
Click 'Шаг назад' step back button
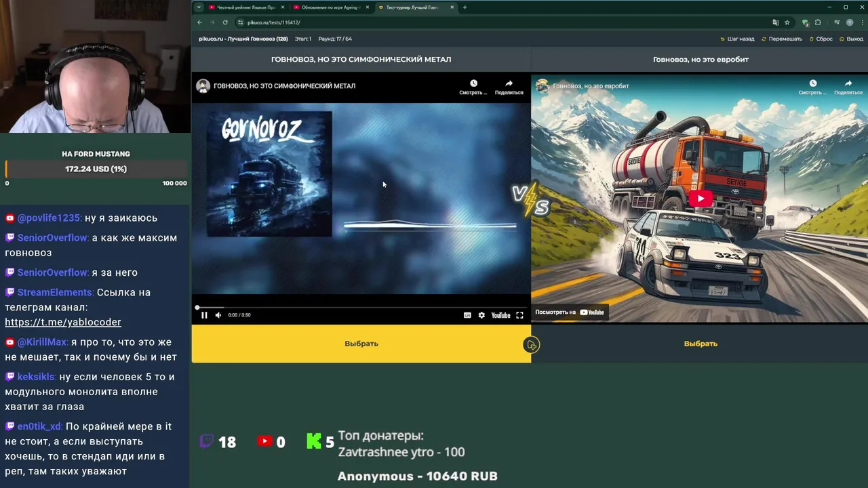click(736, 39)
